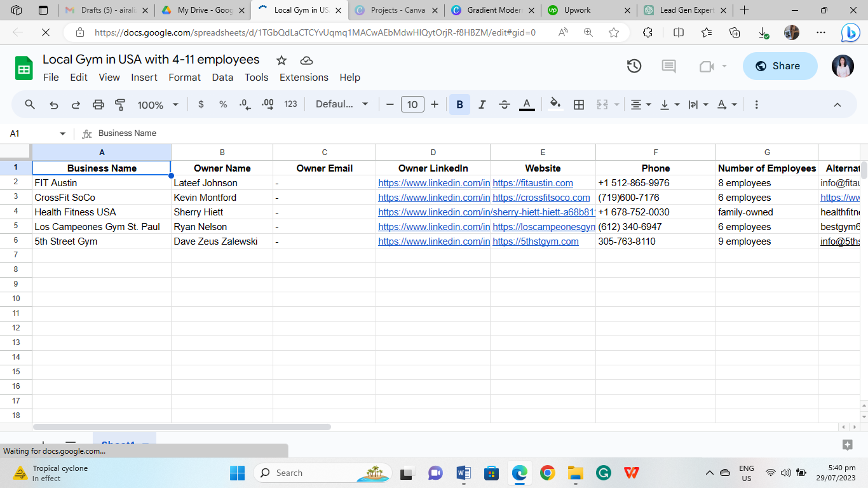Open the fill color picker

(x=555, y=105)
